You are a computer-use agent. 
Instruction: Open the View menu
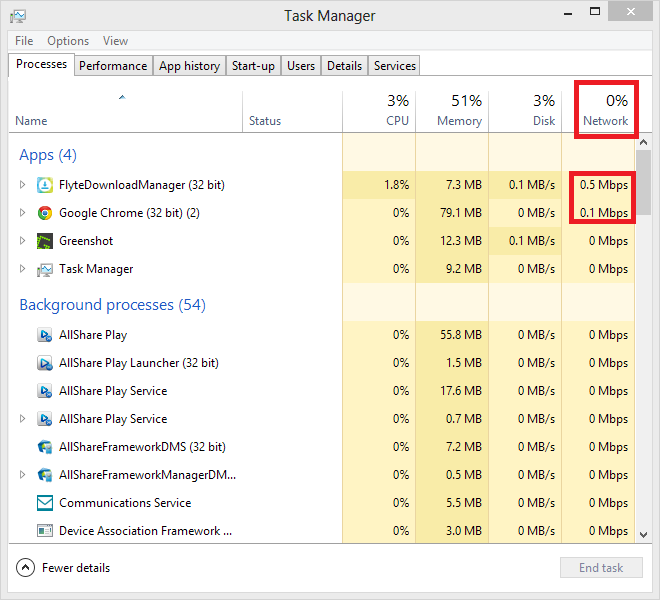click(115, 41)
